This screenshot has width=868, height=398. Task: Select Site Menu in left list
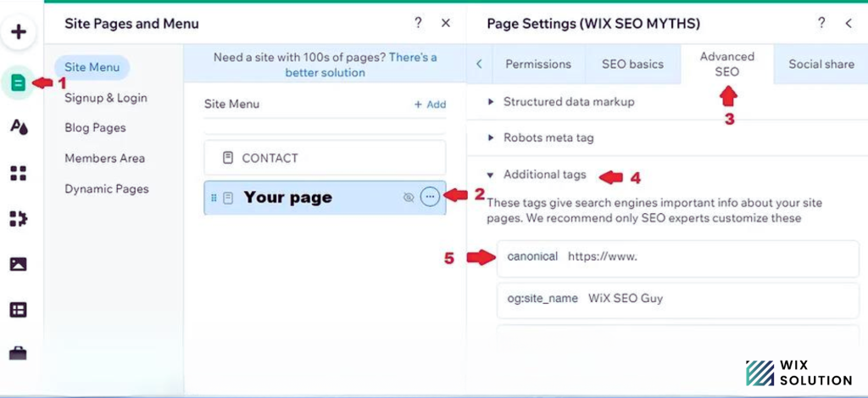click(x=92, y=68)
